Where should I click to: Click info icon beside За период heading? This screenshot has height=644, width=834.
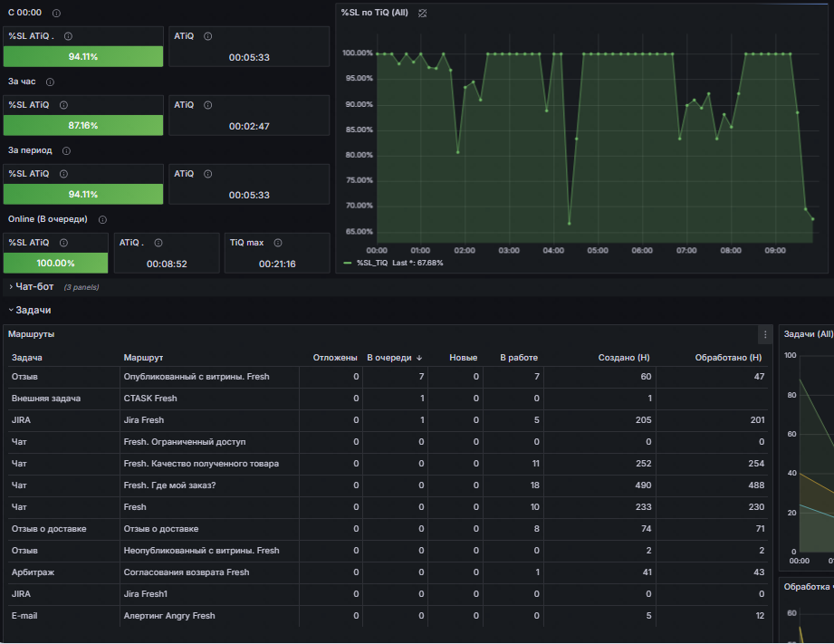click(66, 151)
